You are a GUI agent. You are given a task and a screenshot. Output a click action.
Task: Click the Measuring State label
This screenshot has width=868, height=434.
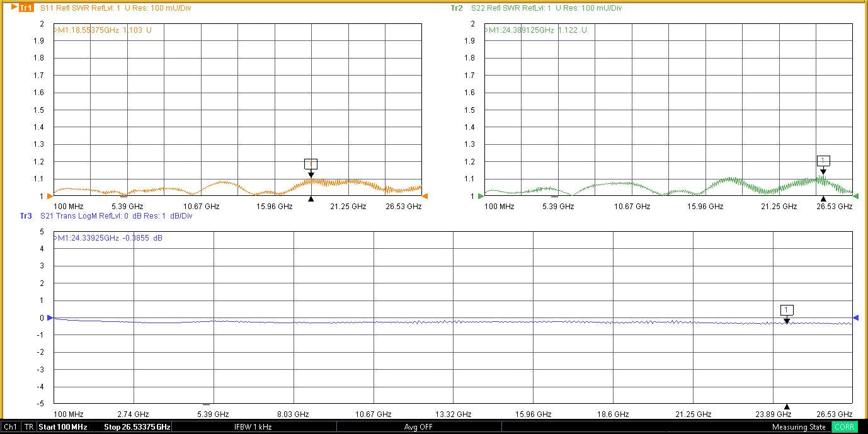[x=799, y=427]
